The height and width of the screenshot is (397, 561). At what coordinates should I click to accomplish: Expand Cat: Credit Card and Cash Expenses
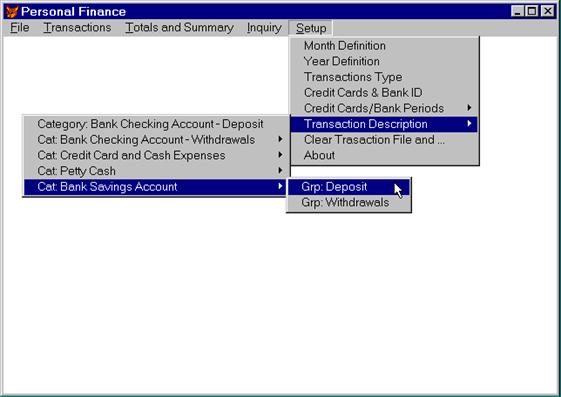(155, 156)
